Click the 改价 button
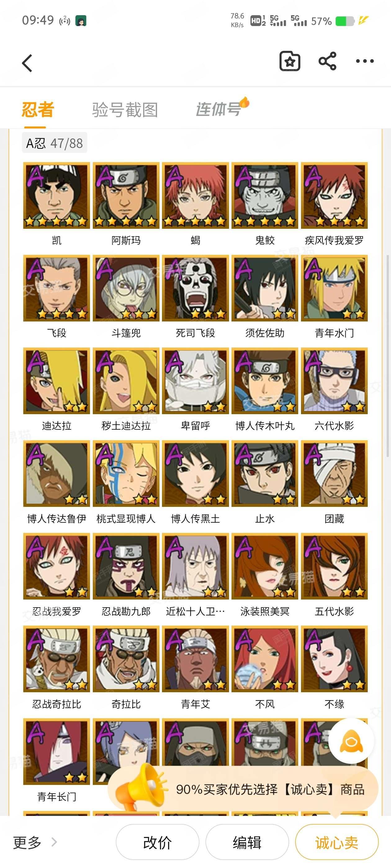Viewport: 391px width, 868px height. click(x=158, y=842)
